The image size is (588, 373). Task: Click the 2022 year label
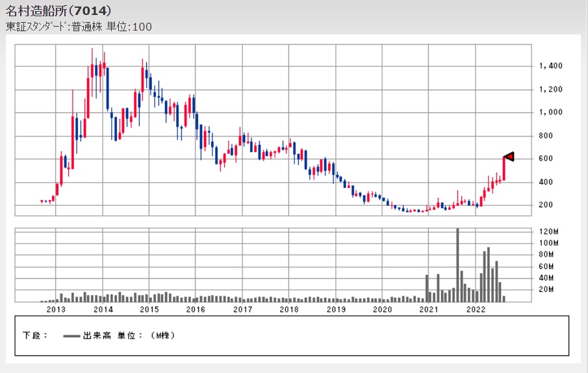476,310
